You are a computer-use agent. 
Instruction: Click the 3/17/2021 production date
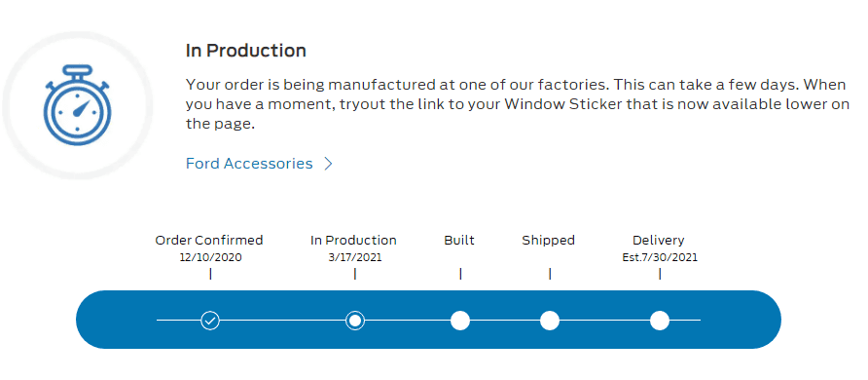[355, 257]
